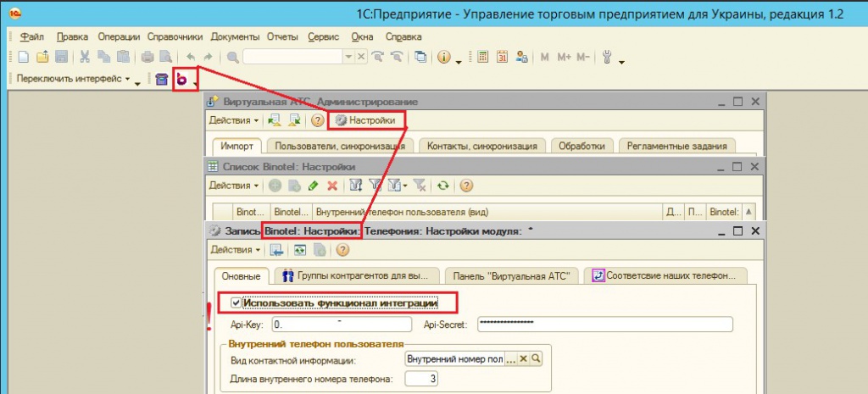Expand the search field history dropdown
868x394 pixels.
point(348,57)
